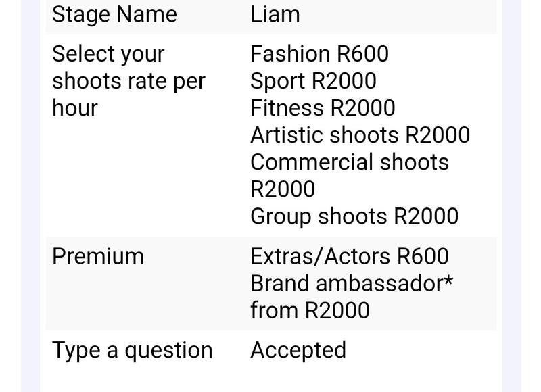Viewport: 541px width, 392px height.
Task: Click the R2000 line under Commercial shoots
Action: click(x=283, y=189)
